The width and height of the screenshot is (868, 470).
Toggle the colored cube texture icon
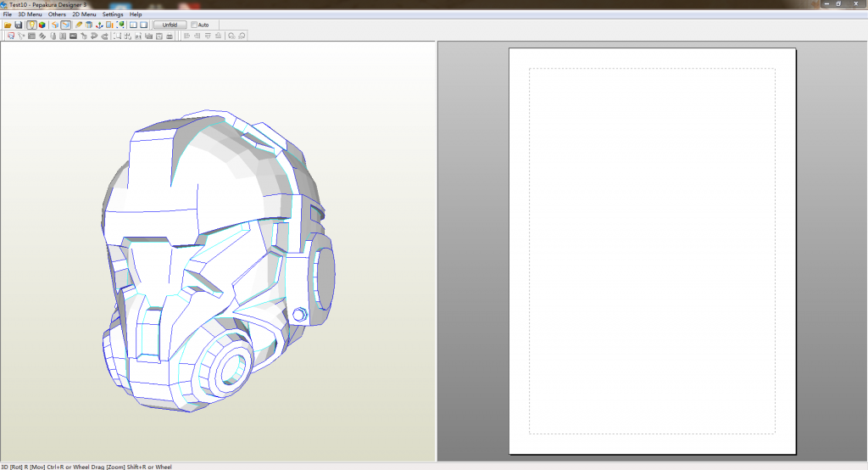click(x=42, y=25)
